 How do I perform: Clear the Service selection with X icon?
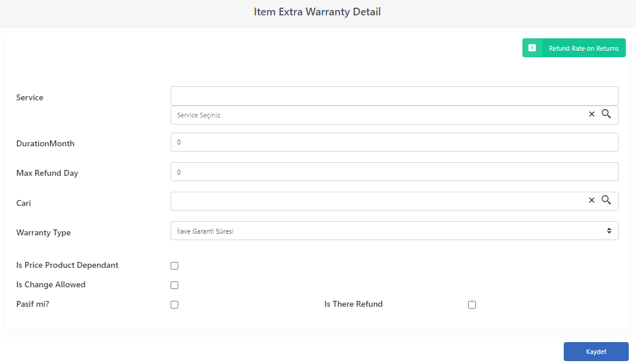[592, 114]
